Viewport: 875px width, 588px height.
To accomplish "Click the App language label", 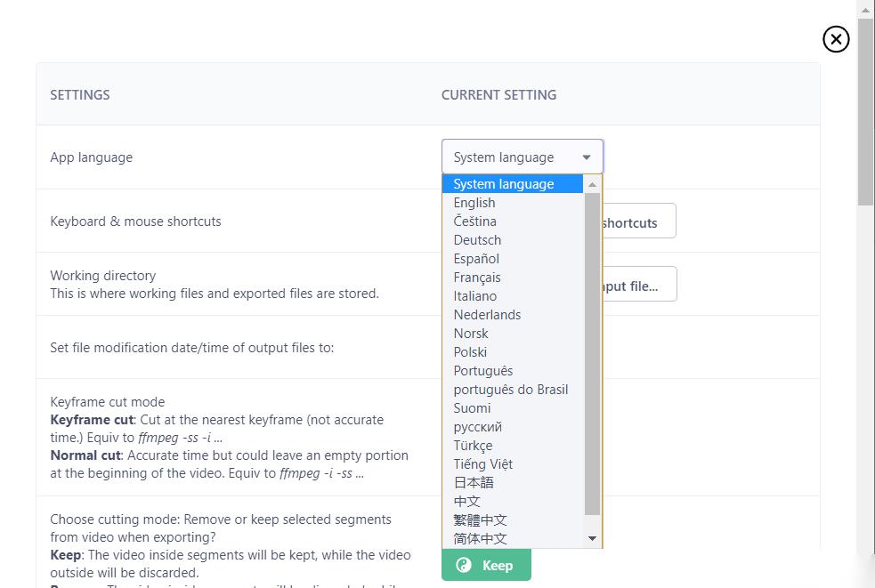I will [92, 157].
